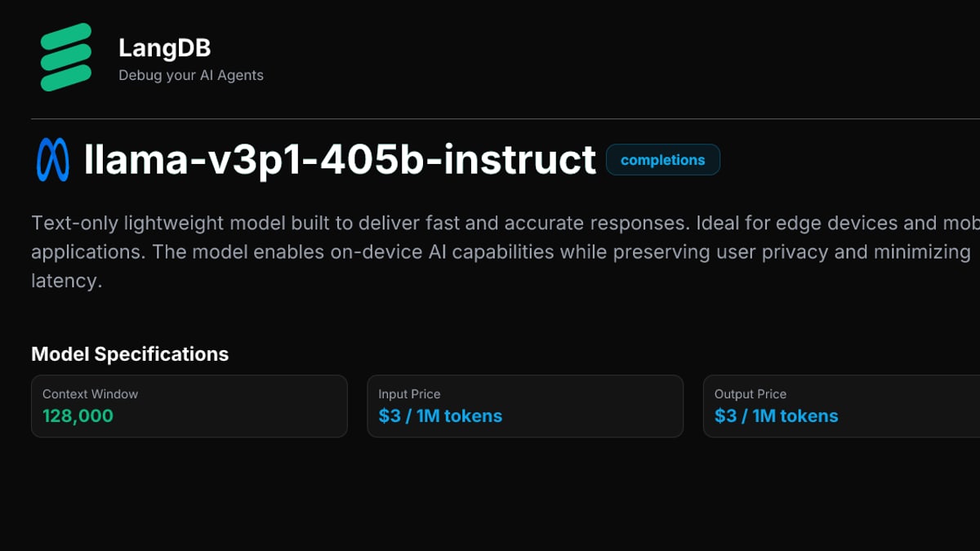Click the blue Meta logo icon
Screen dimensions: 980x551
tap(53, 160)
